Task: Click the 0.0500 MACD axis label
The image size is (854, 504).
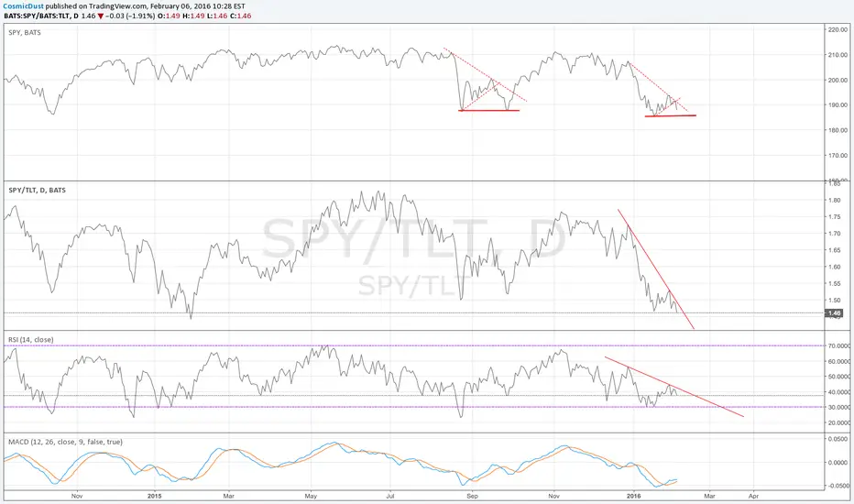Action: pyautogui.click(x=839, y=439)
